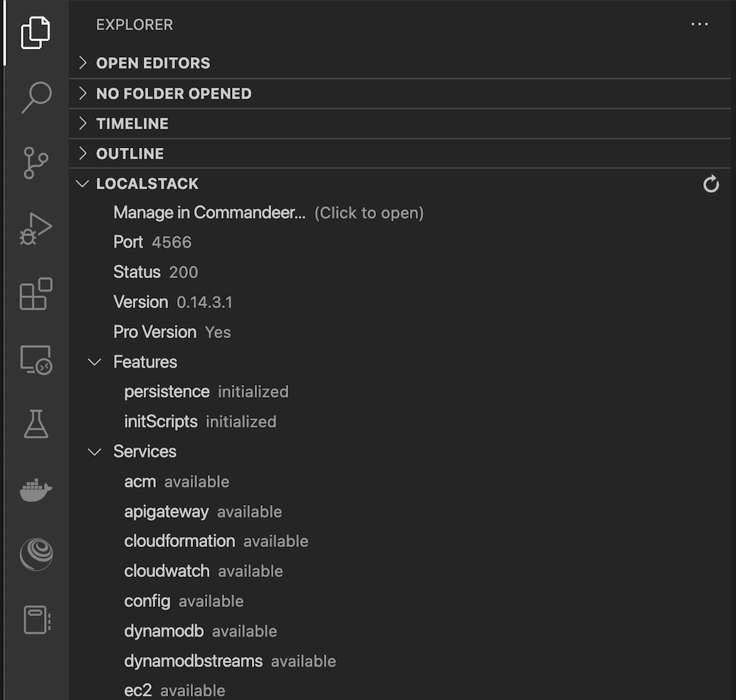Expand the No Folder Opened section

point(399,93)
